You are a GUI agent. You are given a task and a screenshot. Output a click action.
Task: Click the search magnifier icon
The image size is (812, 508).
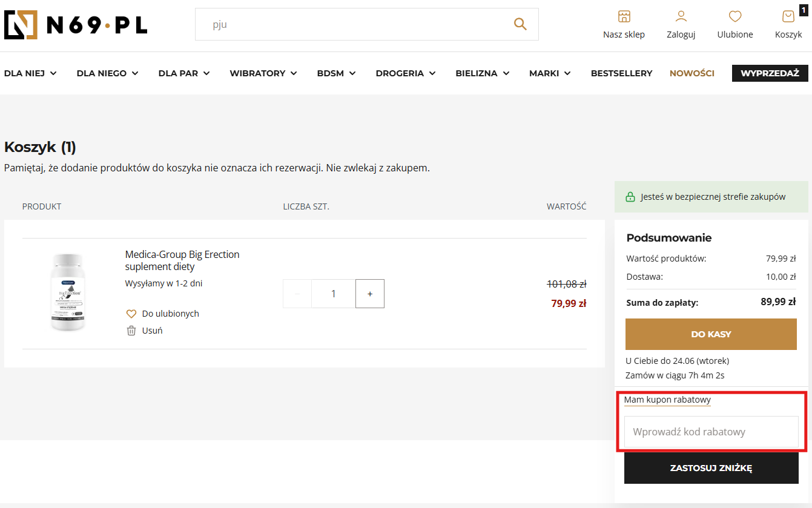[520, 24]
